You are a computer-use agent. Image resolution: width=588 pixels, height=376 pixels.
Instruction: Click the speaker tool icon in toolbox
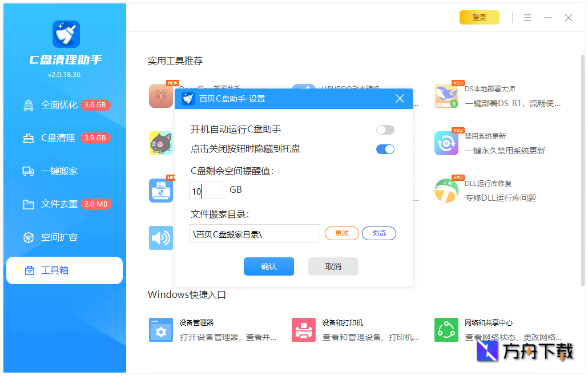click(160, 238)
